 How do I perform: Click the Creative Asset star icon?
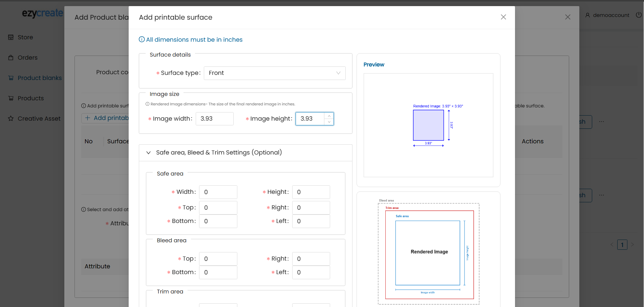11,119
